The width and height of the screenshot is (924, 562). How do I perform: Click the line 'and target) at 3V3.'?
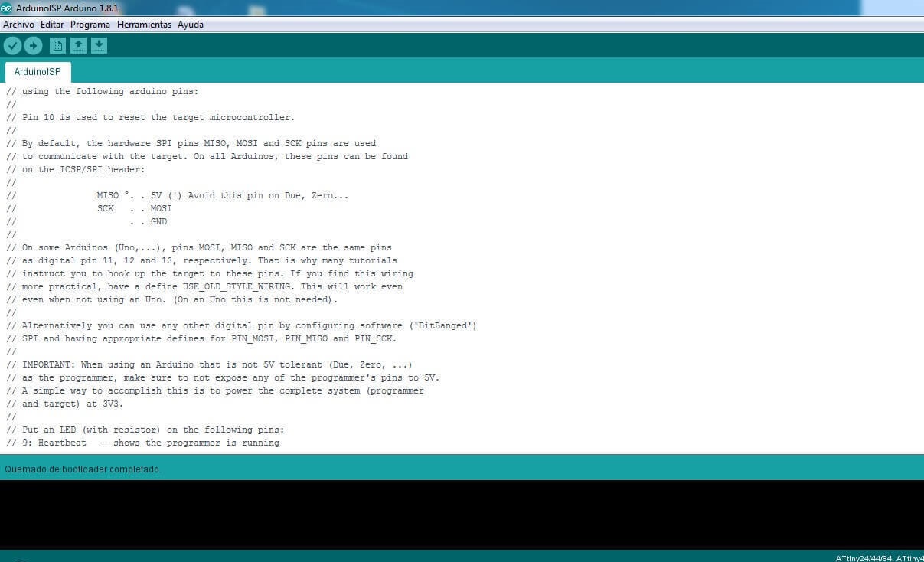[65, 404]
